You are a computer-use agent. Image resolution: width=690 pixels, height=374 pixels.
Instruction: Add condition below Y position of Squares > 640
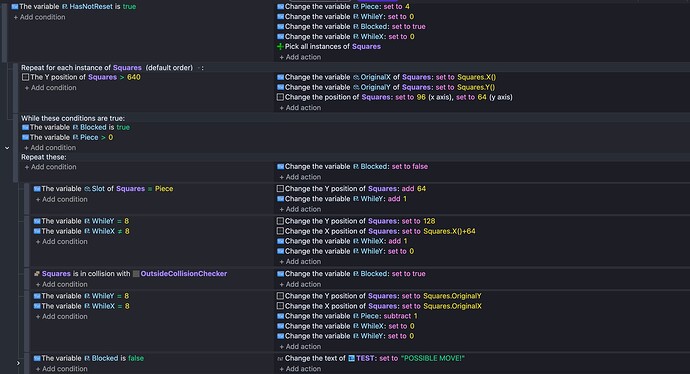[x=51, y=88]
